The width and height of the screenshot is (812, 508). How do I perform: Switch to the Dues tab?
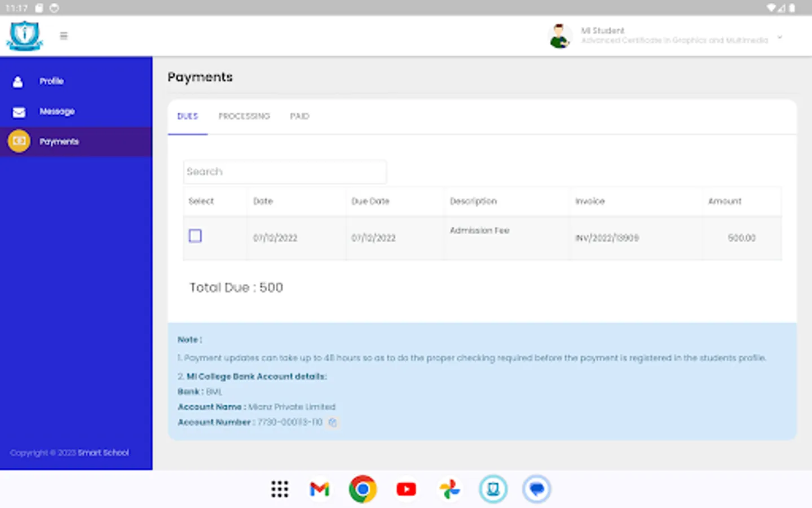188,116
